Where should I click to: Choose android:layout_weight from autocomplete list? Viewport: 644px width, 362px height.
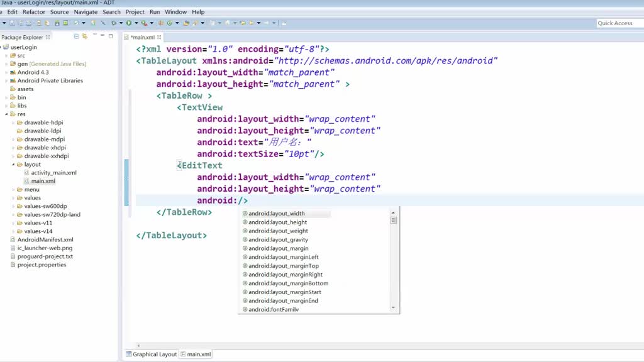click(x=278, y=231)
